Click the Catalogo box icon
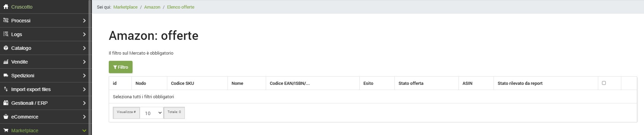This screenshot has height=135, width=644. coord(6,48)
